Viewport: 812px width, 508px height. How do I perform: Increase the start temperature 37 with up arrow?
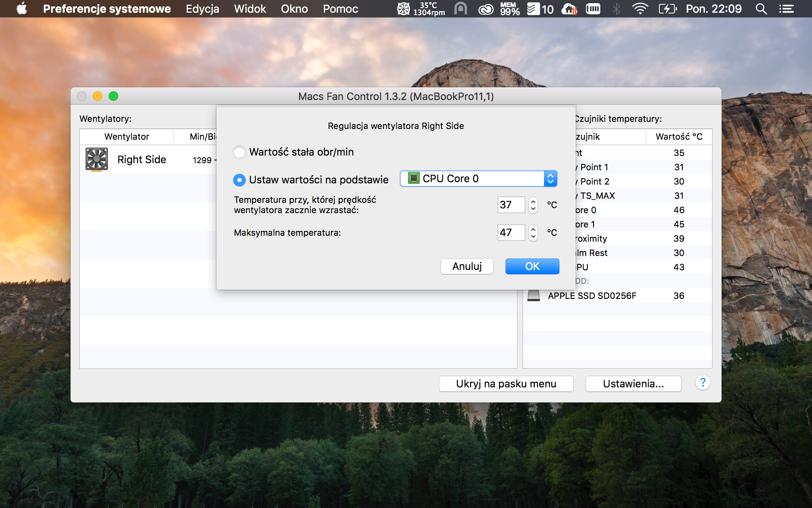tap(533, 201)
